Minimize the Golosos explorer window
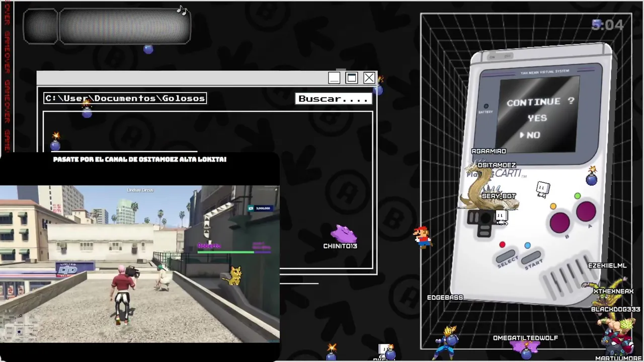 point(334,78)
